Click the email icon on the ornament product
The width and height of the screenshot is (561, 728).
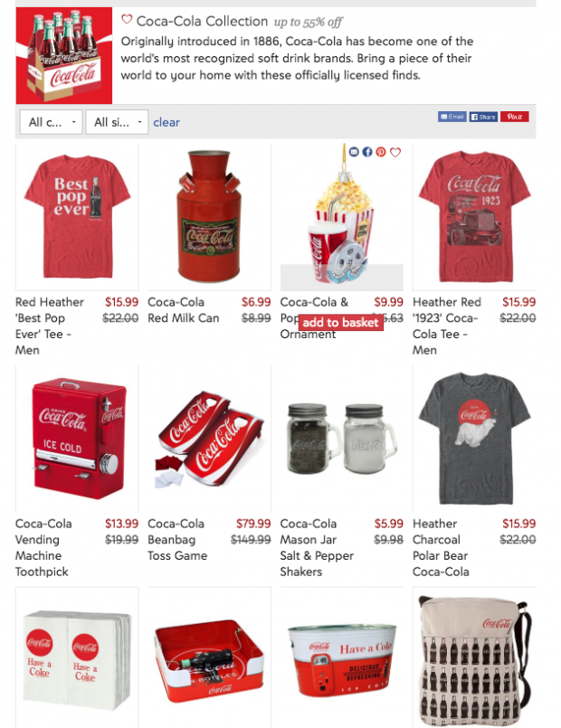354,152
